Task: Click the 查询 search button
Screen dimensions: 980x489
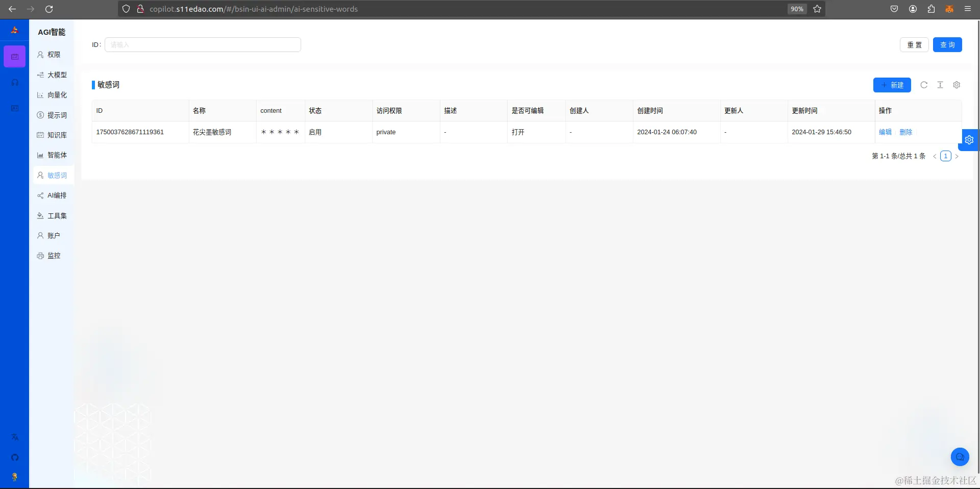Action: [947, 45]
